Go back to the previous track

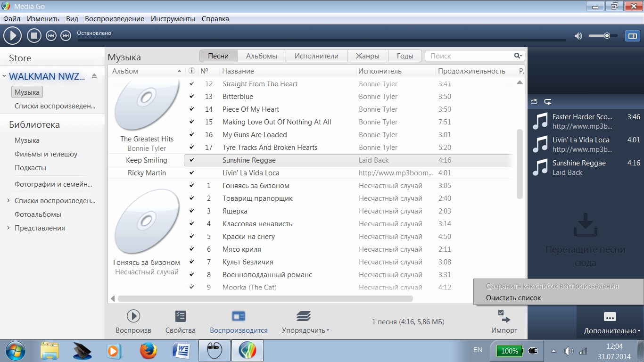pyautogui.click(x=51, y=36)
